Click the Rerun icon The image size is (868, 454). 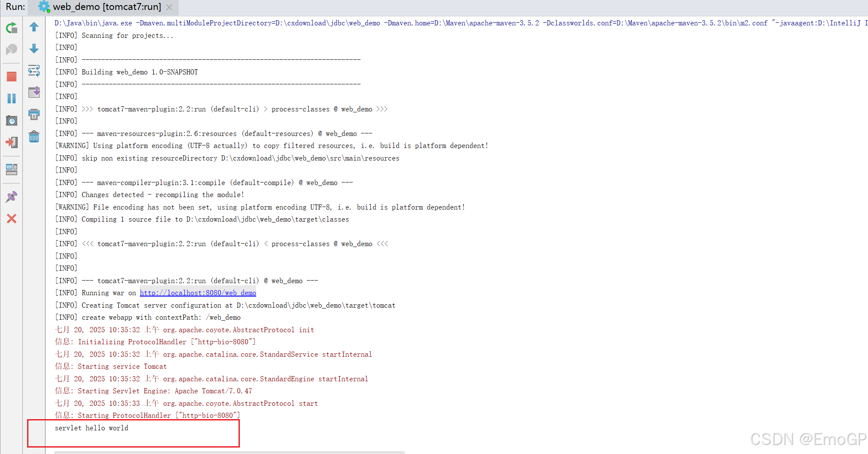click(12, 28)
